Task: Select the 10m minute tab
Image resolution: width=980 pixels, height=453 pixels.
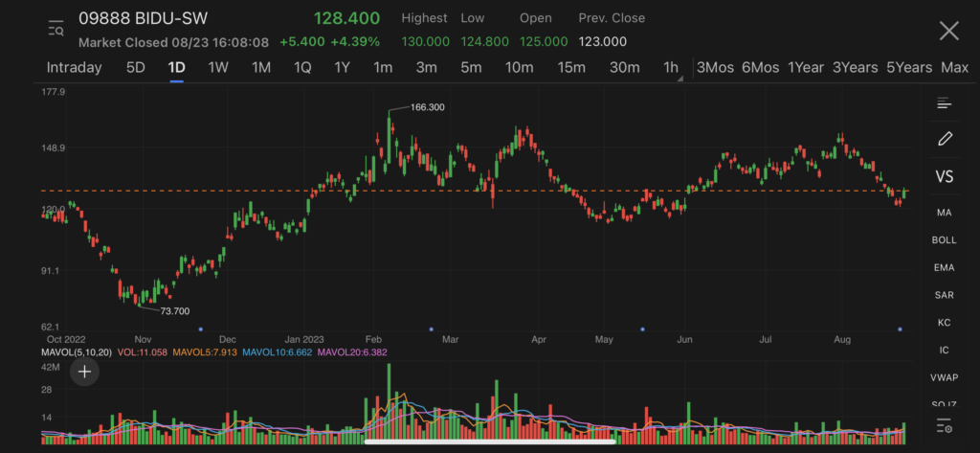Action: pyautogui.click(x=520, y=68)
